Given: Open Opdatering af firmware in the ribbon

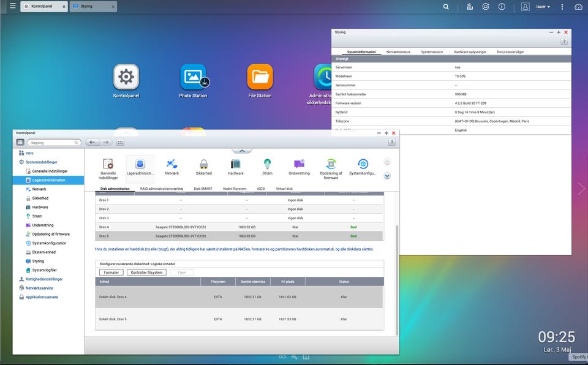Looking at the screenshot, I should [331, 164].
